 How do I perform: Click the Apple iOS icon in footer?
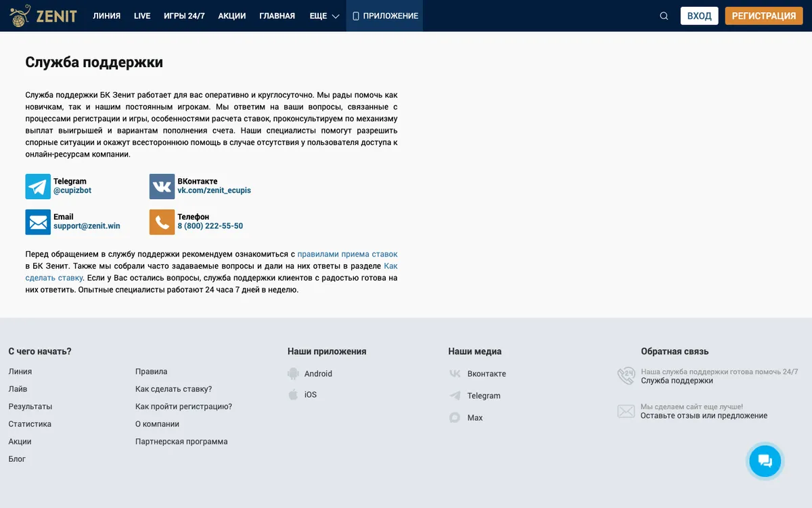[293, 395]
